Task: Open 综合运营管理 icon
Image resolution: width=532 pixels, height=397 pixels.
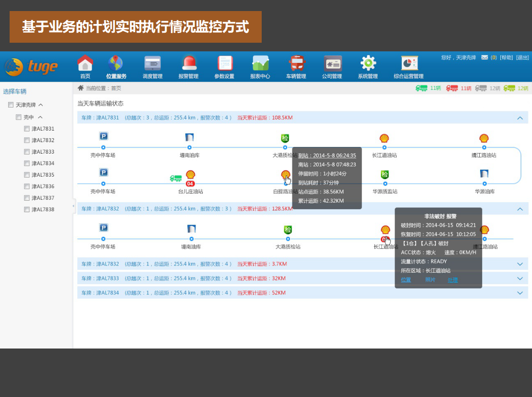Action: 409,64
